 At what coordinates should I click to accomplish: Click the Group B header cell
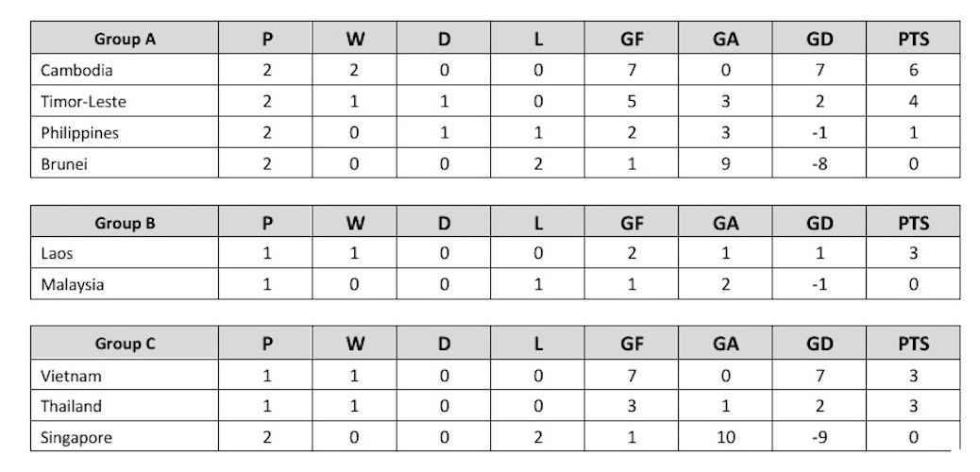tap(125, 224)
